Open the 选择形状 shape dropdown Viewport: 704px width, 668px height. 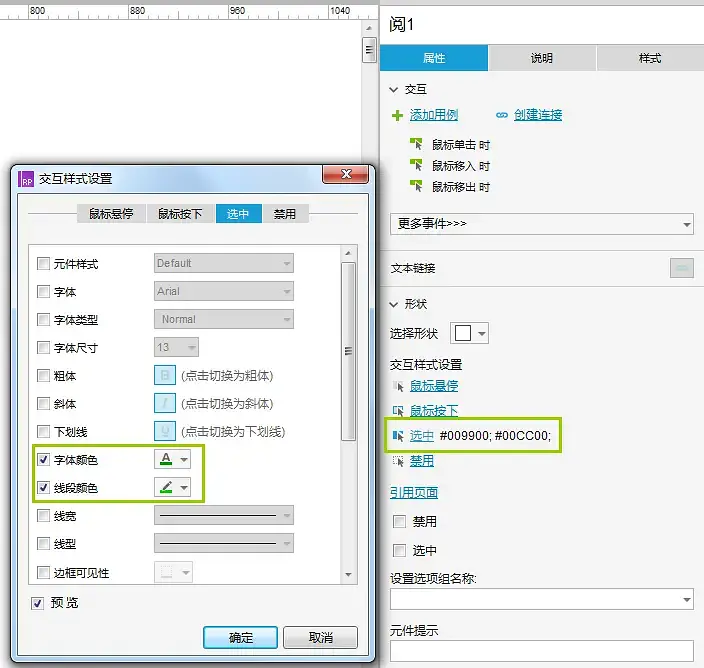[x=469, y=333]
